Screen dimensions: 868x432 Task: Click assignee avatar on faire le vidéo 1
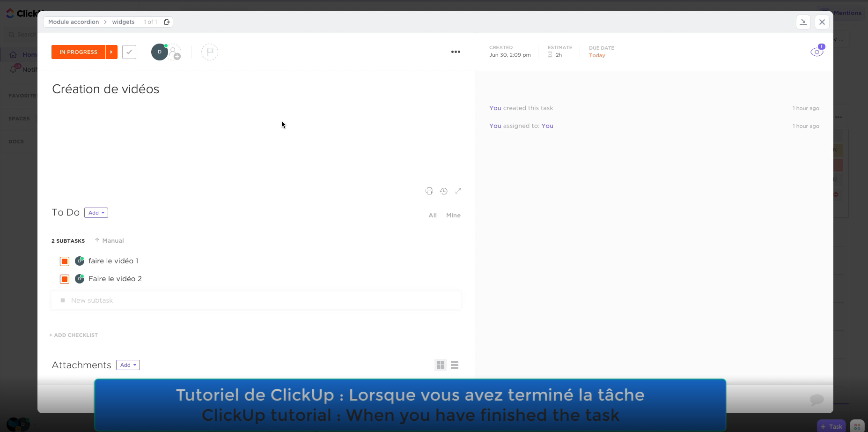(80, 261)
